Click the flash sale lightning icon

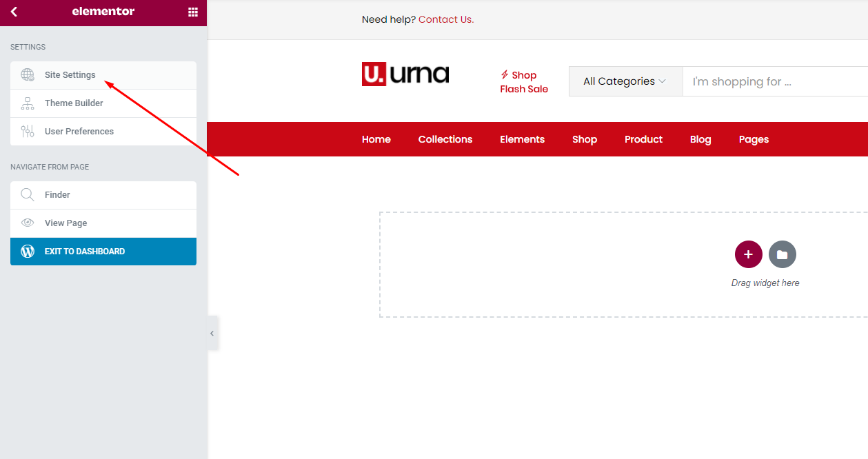tap(505, 75)
